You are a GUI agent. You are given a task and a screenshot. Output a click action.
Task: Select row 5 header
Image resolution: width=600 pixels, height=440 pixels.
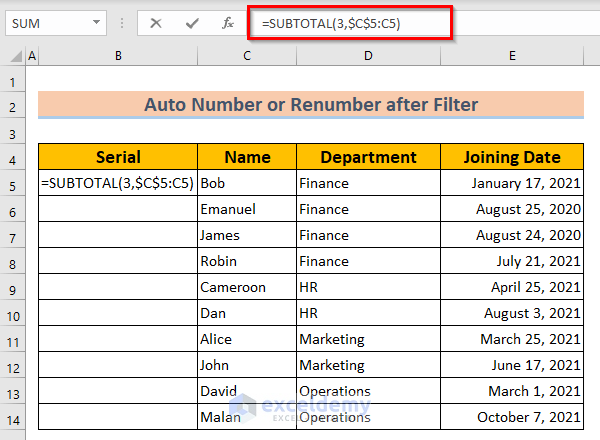tap(13, 184)
